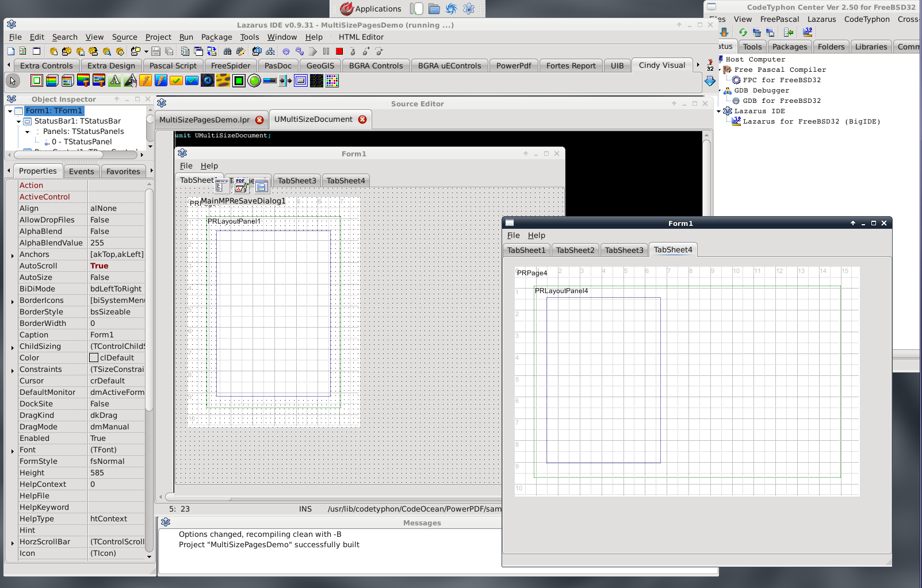Open the Packages tab in CodeTyphon Center
Screen dimensions: 922x588
(x=789, y=47)
